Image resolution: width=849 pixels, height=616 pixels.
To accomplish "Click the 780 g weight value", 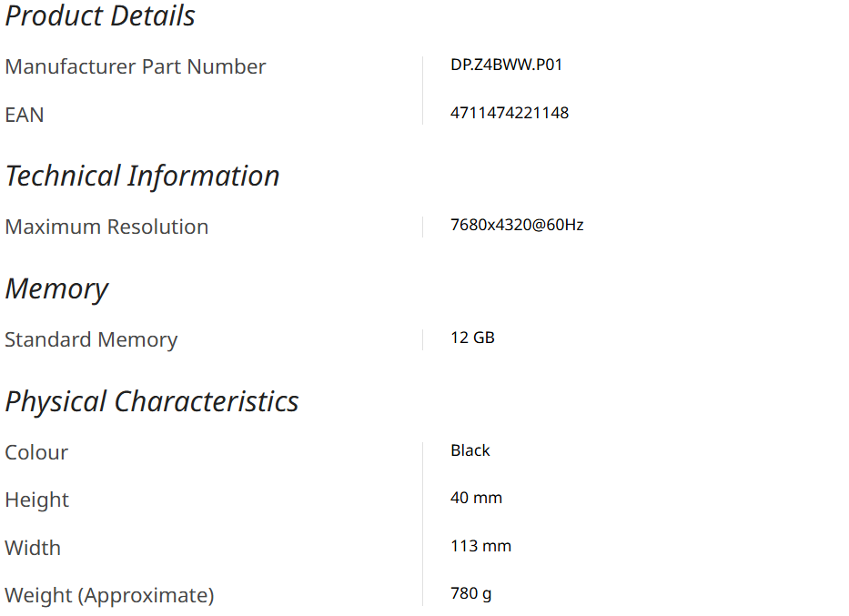I will (x=471, y=593).
